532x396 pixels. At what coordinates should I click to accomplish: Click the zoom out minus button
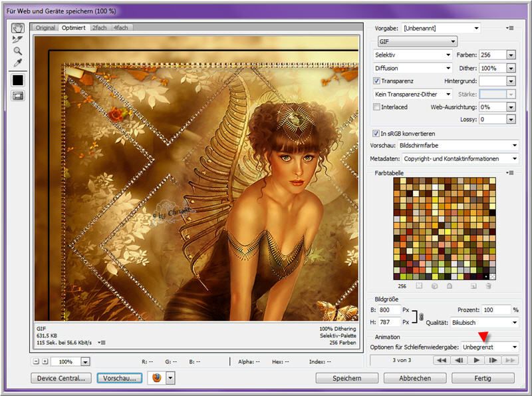[x=36, y=361]
